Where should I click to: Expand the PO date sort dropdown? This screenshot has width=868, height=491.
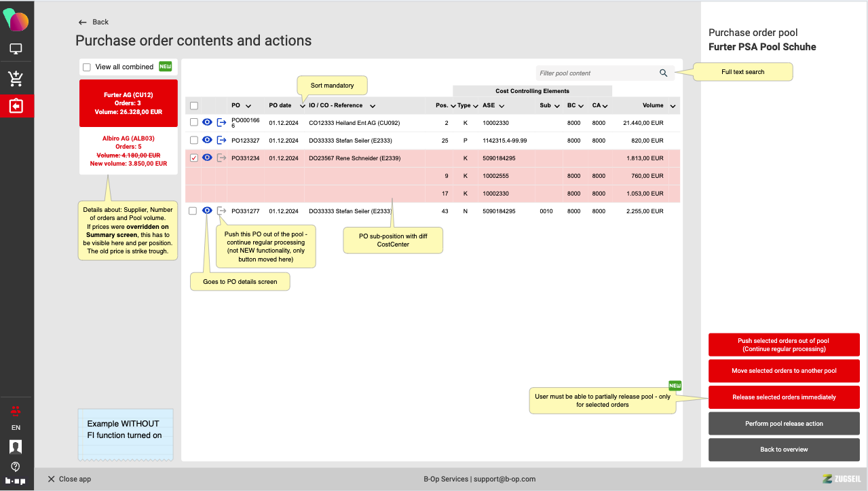pyautogui.click(x=303, y=106)
